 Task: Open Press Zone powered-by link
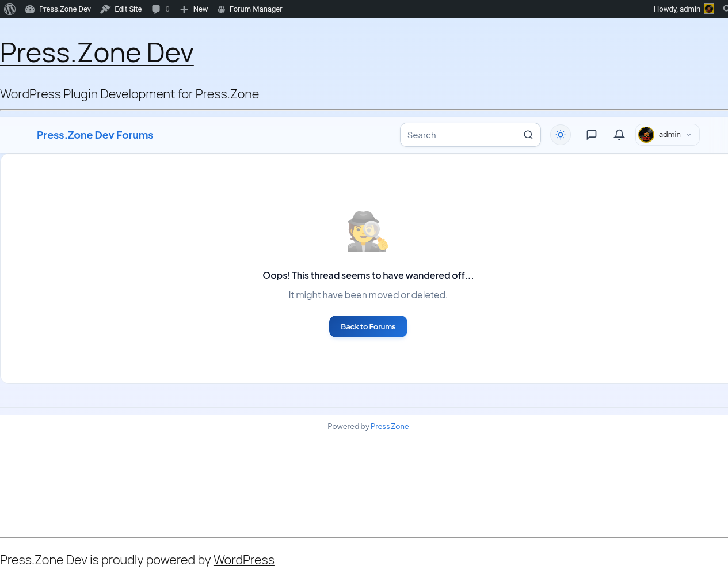click(390, 427)
